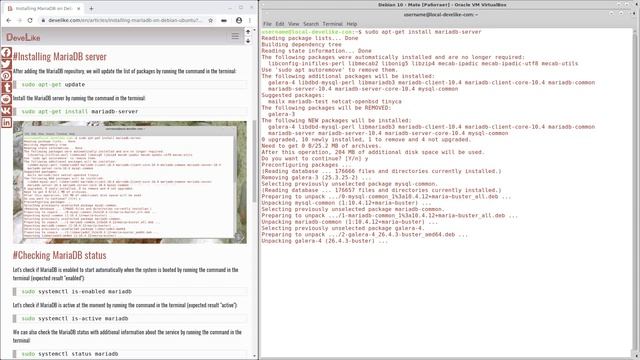The image size is (640, 360).
Task: Click the Checking MariaDB status heading anchor
Action: pos(60,255)
